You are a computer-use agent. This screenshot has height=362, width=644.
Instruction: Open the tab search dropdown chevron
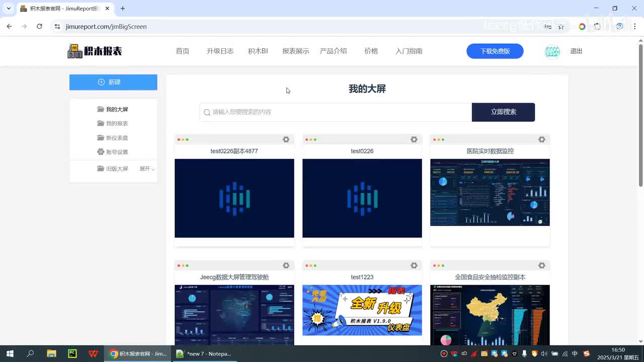tap(9, 9)
